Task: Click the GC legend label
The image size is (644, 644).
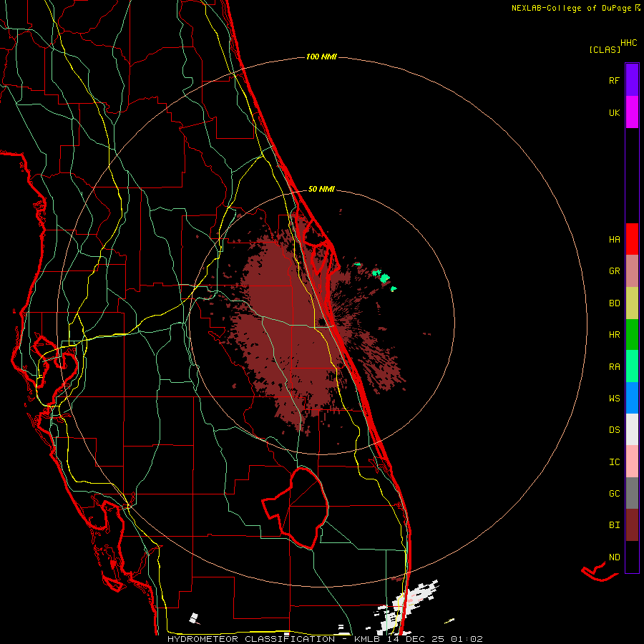Action: point(614,493)
